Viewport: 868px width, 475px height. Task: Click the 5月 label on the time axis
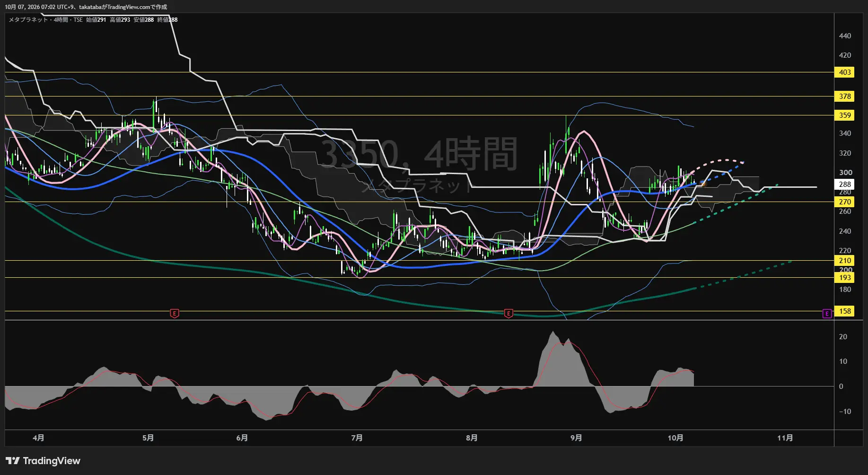pos(148,438)
